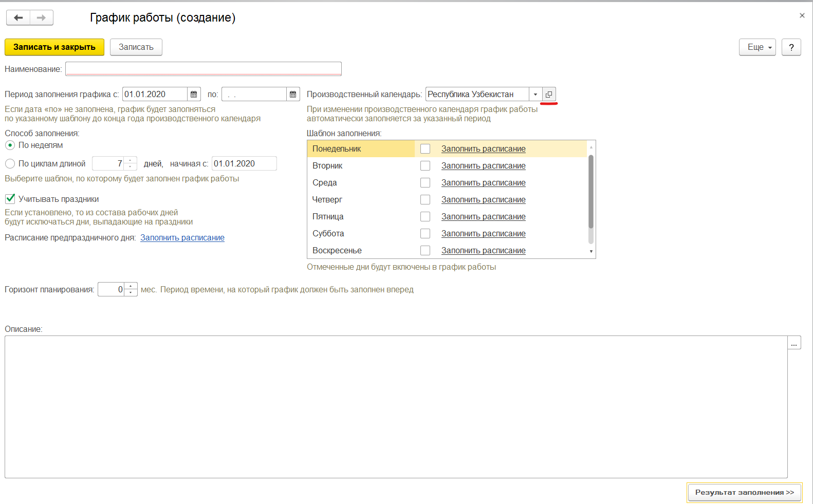Focus the Наименование input field
Image resolution: width=813 pixels, height=504 pixels.
[x=204, y=69]
